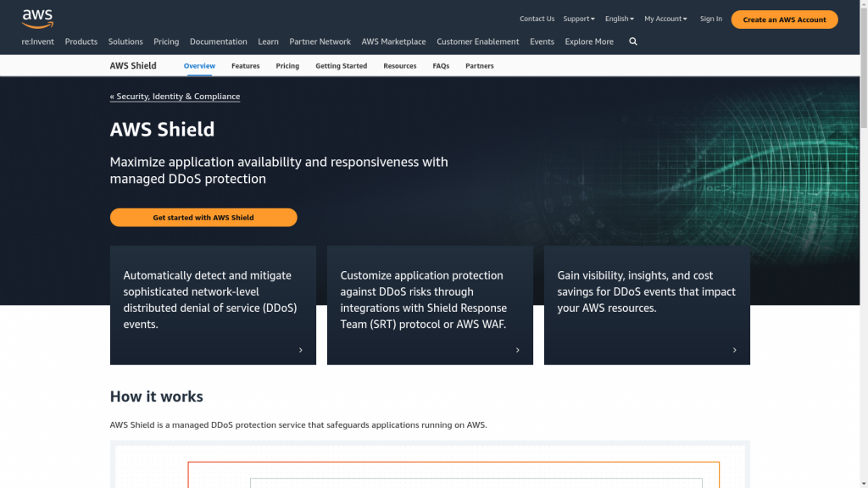Click the arrow on the AWS WAF integration card
Image resolution: width=868 pixels, height=488 pixels.
[517, 349]
